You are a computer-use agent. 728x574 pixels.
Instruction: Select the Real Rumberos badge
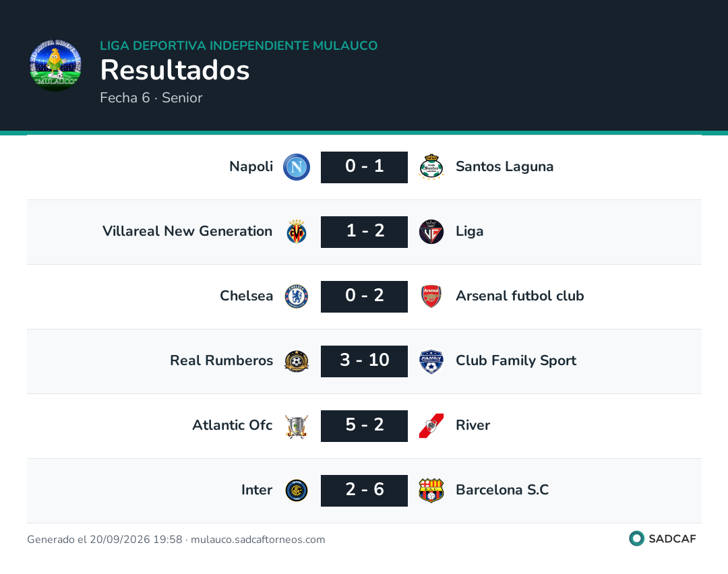pos(297,361)
